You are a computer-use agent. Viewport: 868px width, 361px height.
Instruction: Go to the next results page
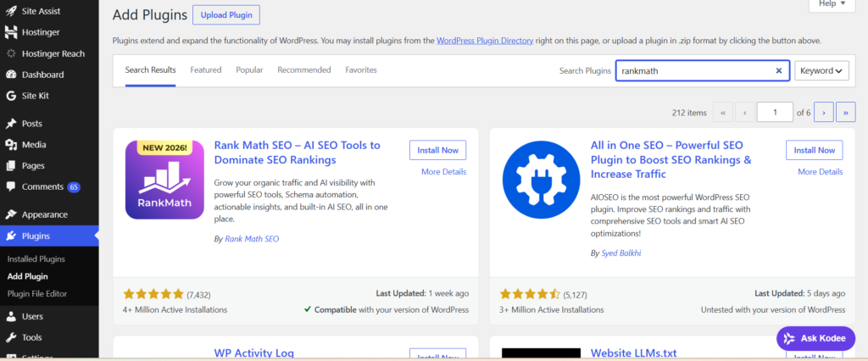coord(824,113)
